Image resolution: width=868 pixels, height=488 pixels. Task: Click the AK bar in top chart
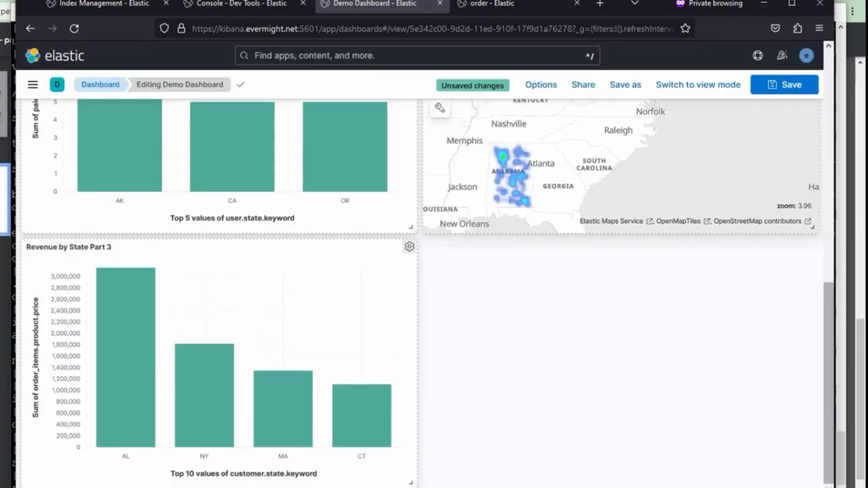coord(119,146)
